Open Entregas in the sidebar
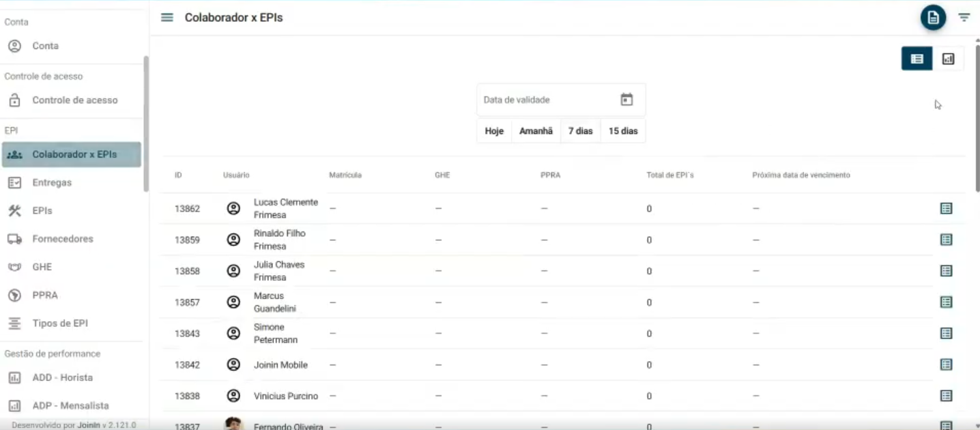The width and height of the screenshot is (980, 430). point(52,183)
